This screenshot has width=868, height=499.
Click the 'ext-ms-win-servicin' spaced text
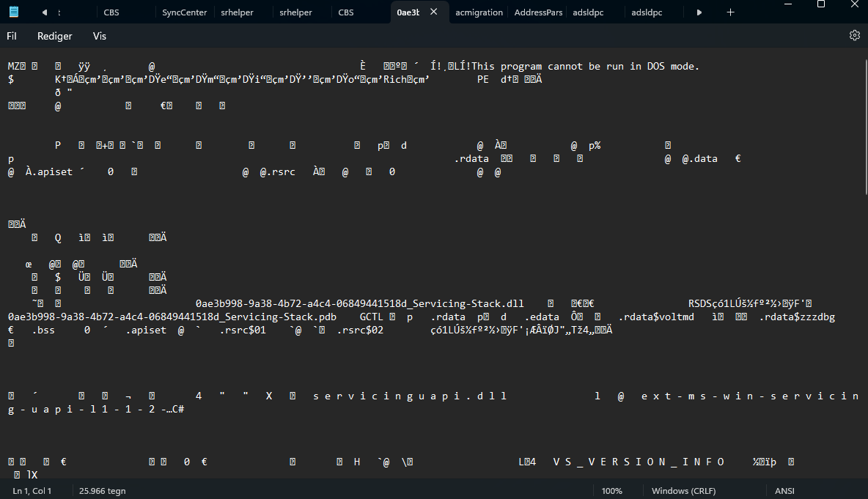coord(750,396)
